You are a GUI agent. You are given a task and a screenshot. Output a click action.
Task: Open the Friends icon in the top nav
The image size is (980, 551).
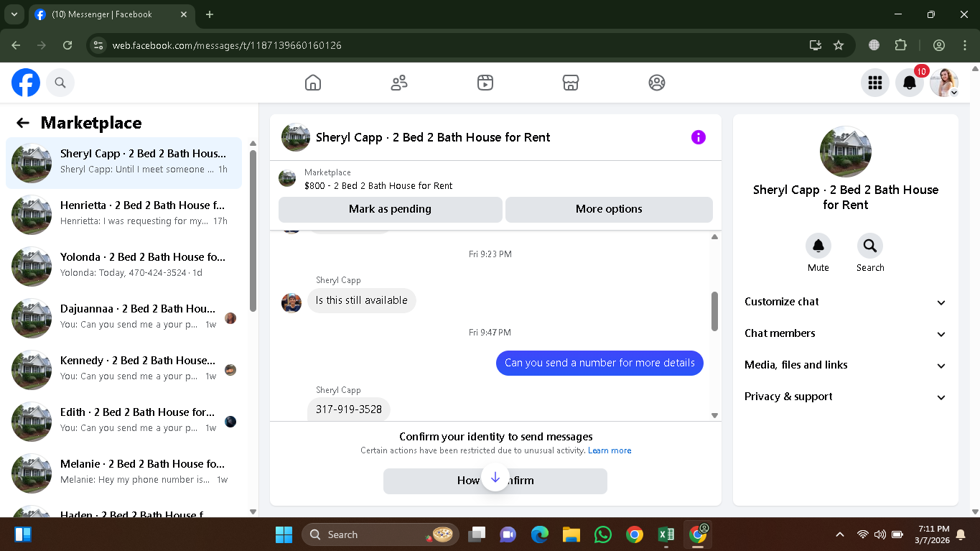point(399,83)
